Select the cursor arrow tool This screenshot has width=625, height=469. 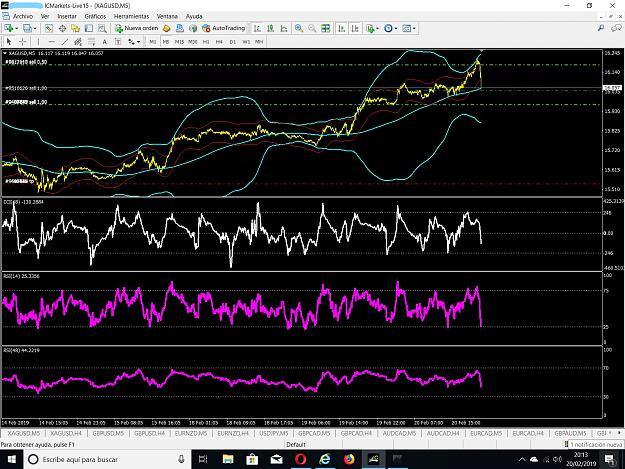[9, 41]
